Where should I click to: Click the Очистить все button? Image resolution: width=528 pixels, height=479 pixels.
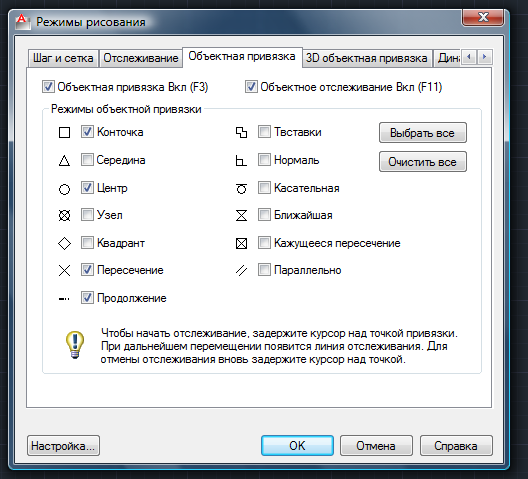point(423,162)
